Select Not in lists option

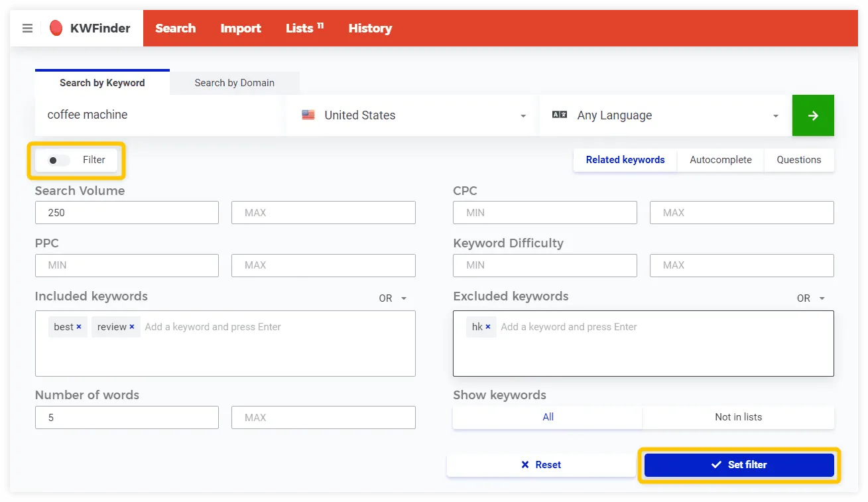pos(739,417)
